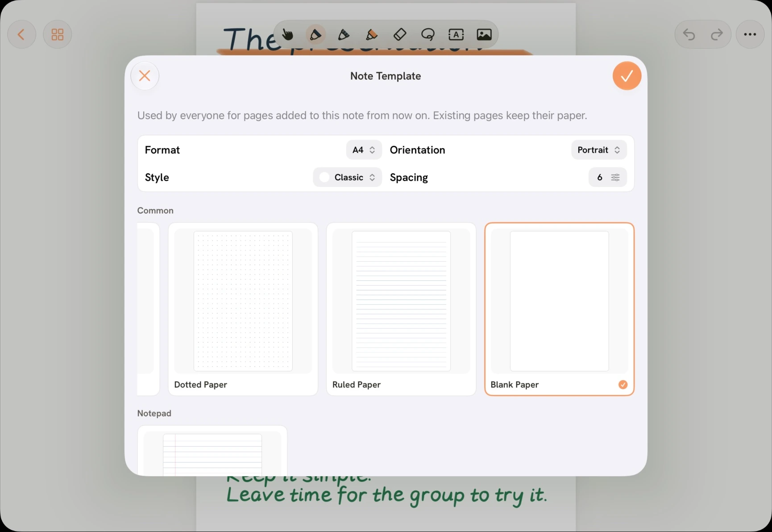The image size is (772, 532).
Task: Choose the Notepad lined template
Action: 212,451
